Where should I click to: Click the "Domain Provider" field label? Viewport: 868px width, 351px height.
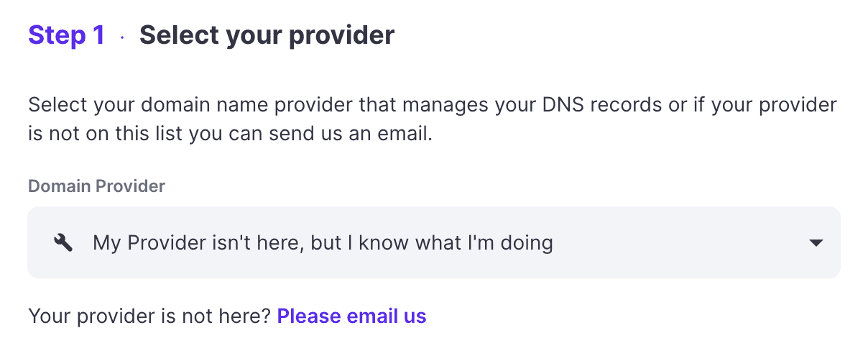pos(96,186)
